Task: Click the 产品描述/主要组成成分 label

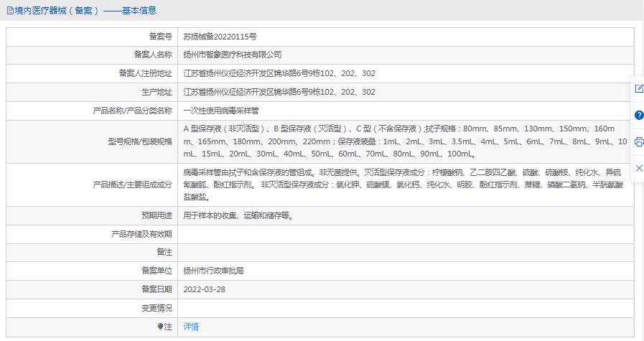Action: tap(133, 184)
